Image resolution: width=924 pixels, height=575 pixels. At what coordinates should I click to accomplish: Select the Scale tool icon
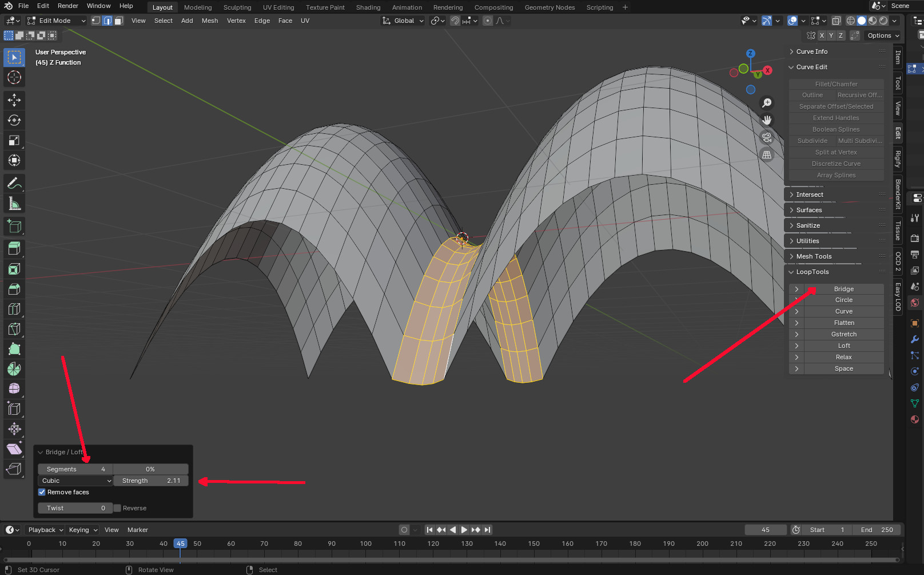click(x=14, y=140)
